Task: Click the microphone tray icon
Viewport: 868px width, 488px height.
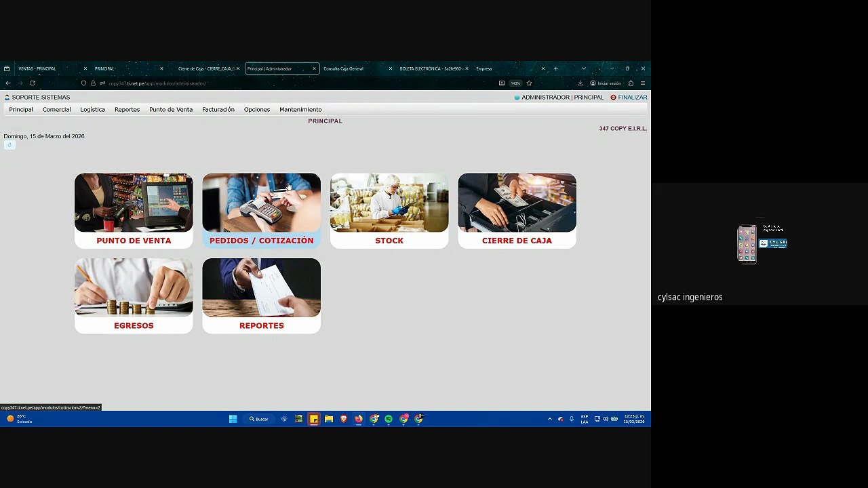Action: pos(572,419)
